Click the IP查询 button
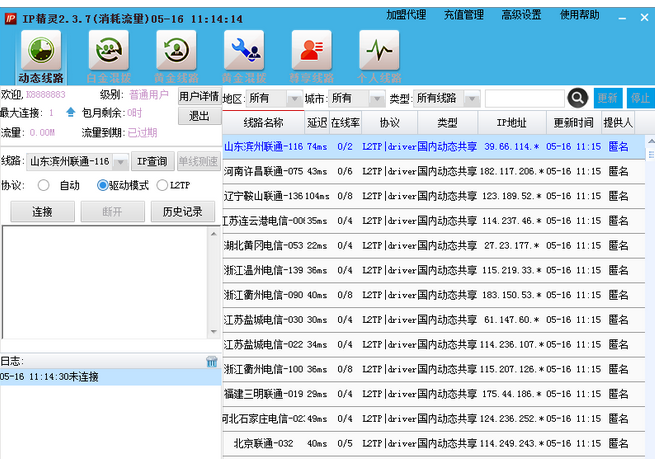The width and height of the screenshot is (655, 459). coord(152,162)
